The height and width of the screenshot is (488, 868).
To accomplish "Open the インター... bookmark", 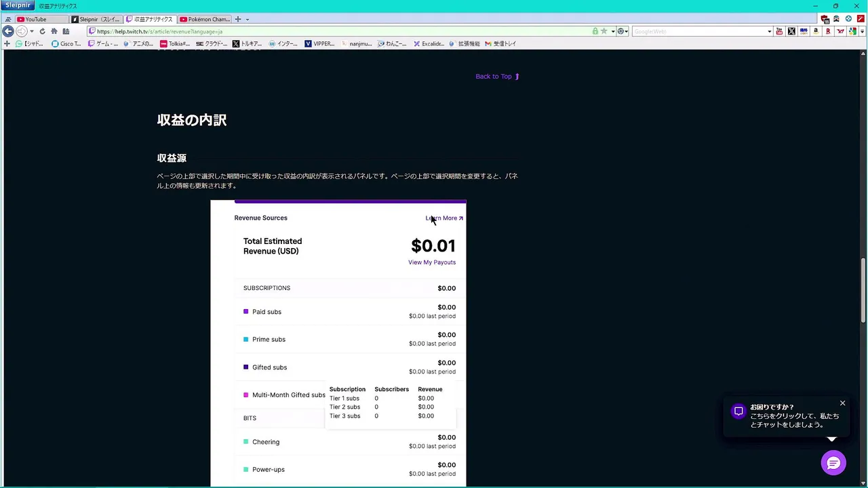I will click(x=283, y=43).
